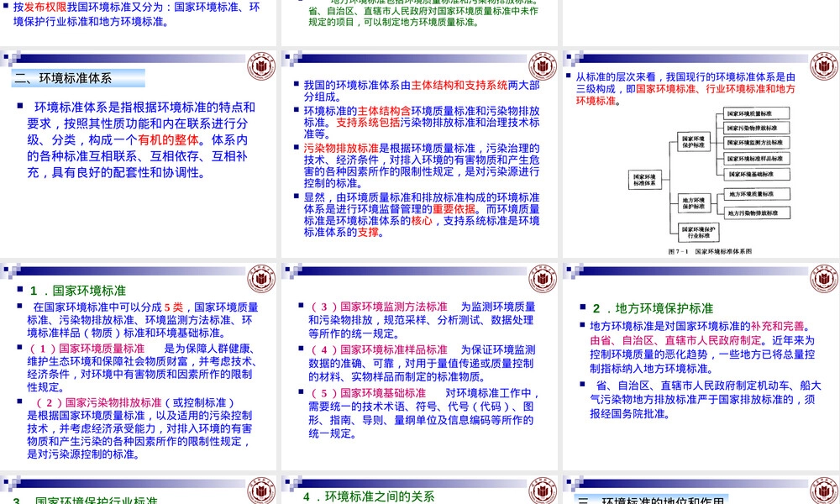Click the 国家环境标准体系 root box in the diagram
This screenshot has width=840, height=504.
click(644, 180)
